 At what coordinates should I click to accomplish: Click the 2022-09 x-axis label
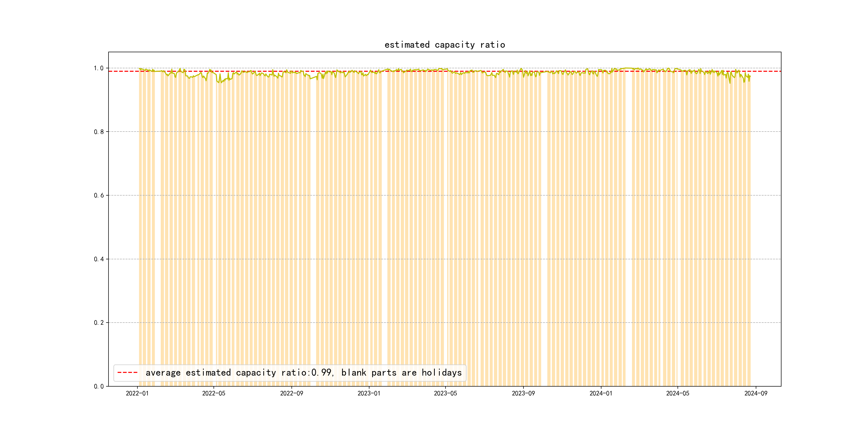pyautogui.click(x=291, y=394)
